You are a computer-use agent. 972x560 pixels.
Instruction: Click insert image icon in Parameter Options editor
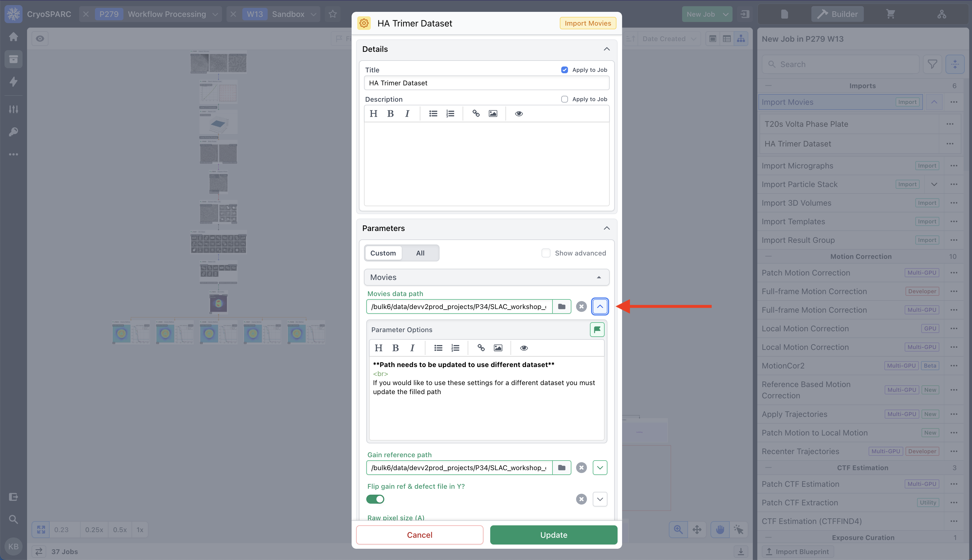pyautogui.click(x=498, y=348)
